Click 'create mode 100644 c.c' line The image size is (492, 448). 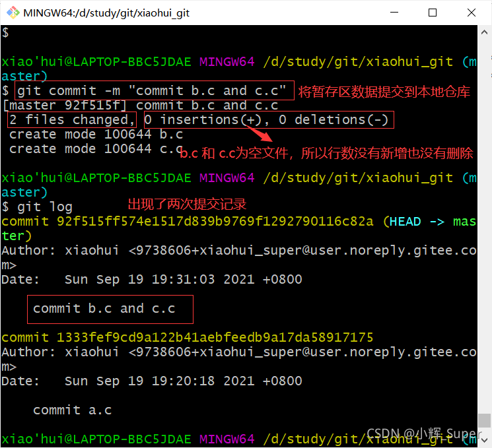[x=96, y=148]
